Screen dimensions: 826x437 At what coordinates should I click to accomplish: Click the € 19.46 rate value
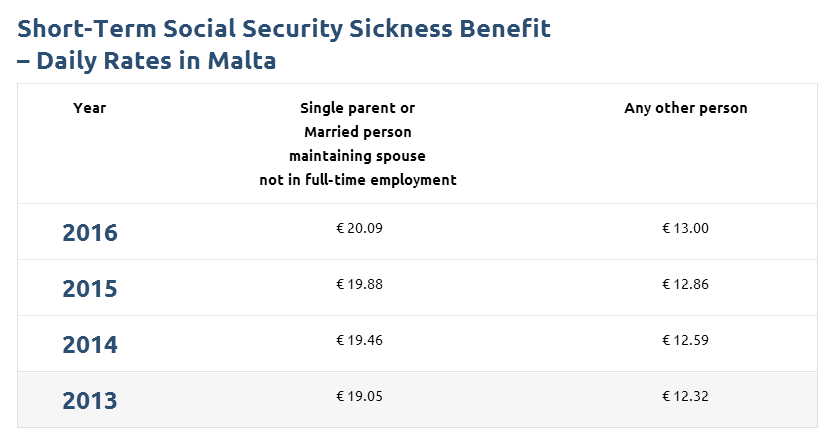359,340
